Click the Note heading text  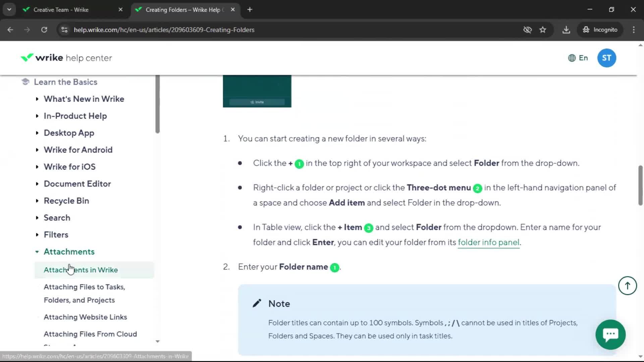coord(279,304)
